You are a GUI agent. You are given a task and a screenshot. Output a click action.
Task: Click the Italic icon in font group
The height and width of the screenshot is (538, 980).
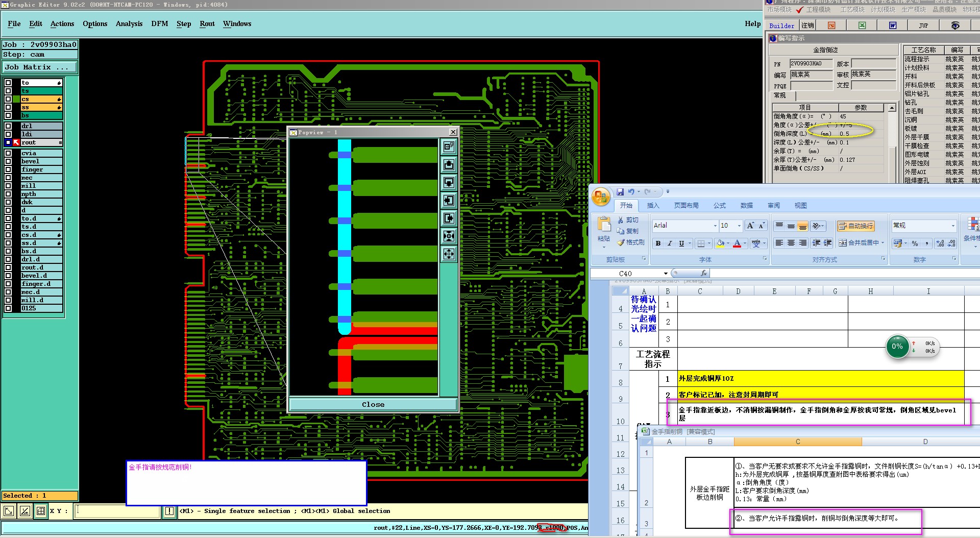point(670,243)
